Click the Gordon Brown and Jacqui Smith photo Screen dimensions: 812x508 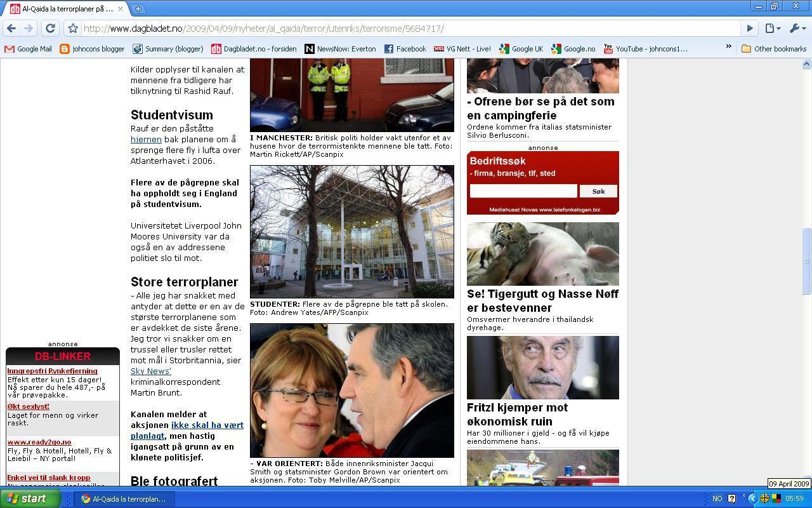[x=352, y=391]
